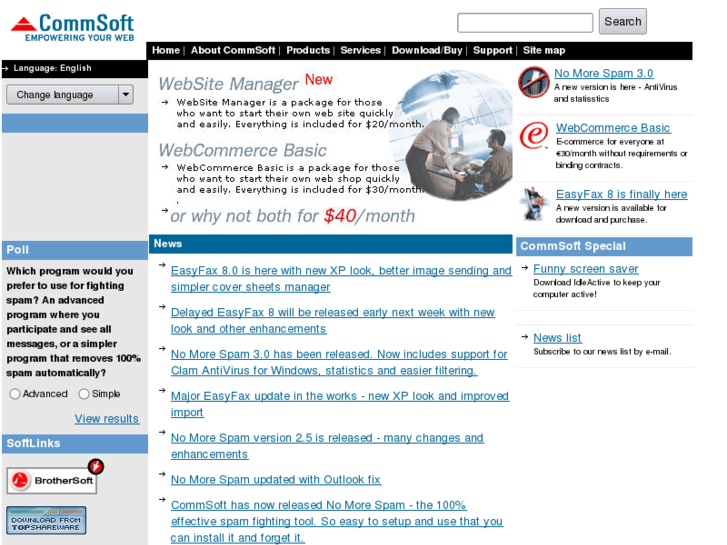The image size is (727, 545).
Task: Open the BrotherSoft badge link
Action: click(x=55, y=477)
